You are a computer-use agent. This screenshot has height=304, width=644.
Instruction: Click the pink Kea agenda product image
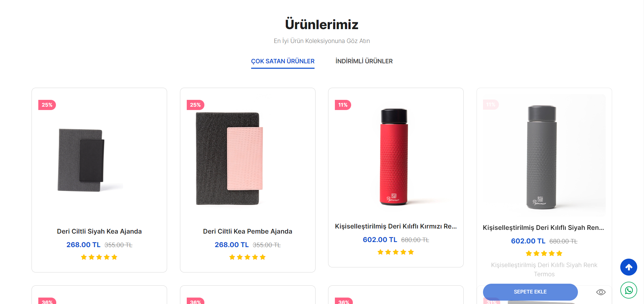229,158
